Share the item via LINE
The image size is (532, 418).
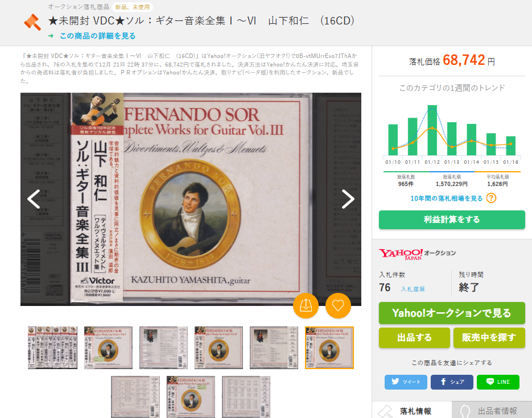point(498,382)
